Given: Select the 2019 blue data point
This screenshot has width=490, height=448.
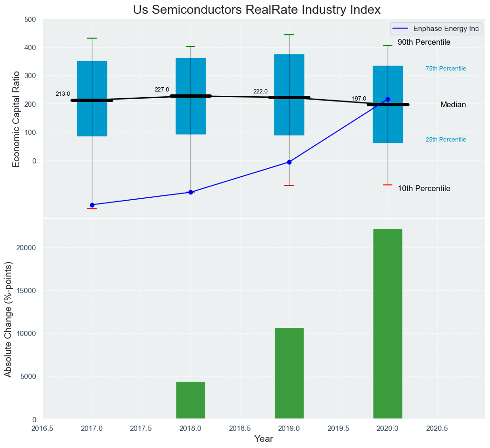Looking at the screenshot, I should tap(289, 162).
